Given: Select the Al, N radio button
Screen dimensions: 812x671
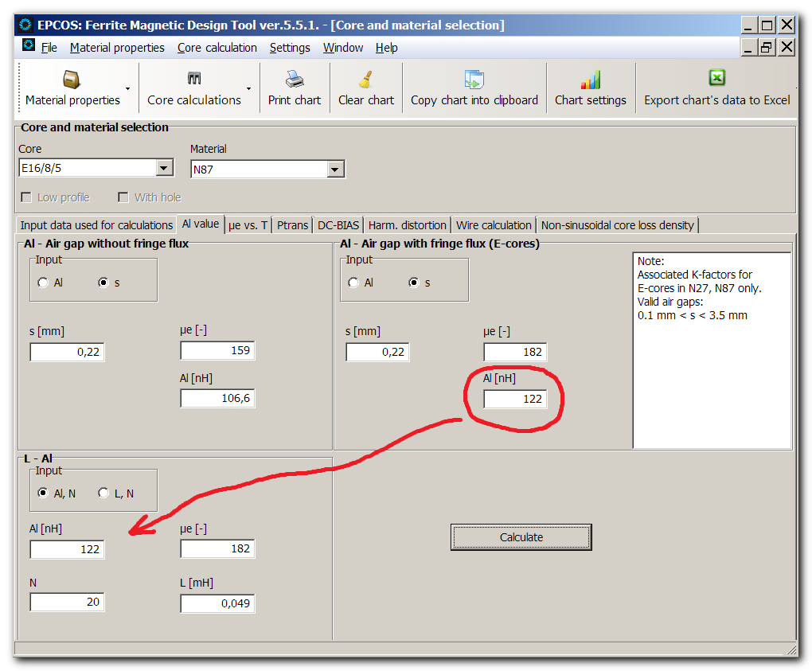Looking at the screenshot, I should 43,493.
